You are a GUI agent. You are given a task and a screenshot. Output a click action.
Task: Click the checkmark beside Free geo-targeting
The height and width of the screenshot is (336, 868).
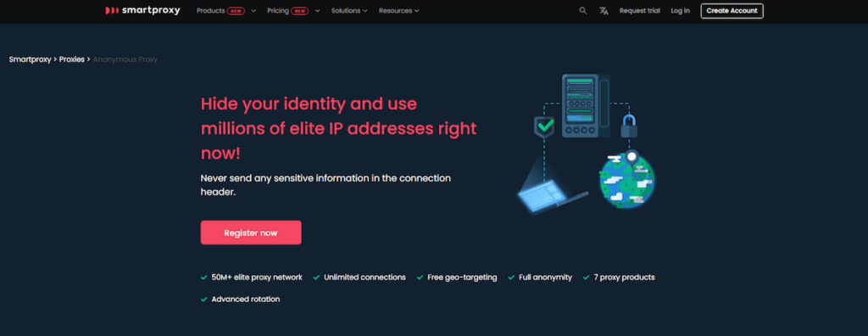pos(420,277)
